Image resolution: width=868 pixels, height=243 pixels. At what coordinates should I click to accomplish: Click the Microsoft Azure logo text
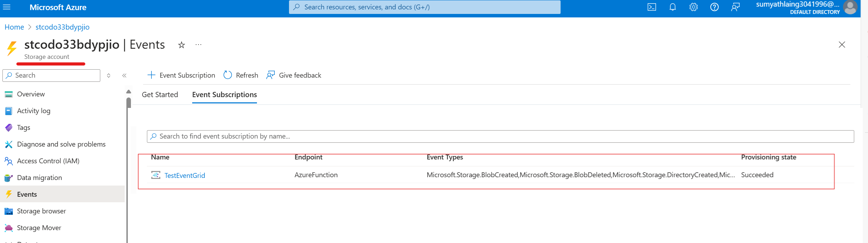[58, 7]
